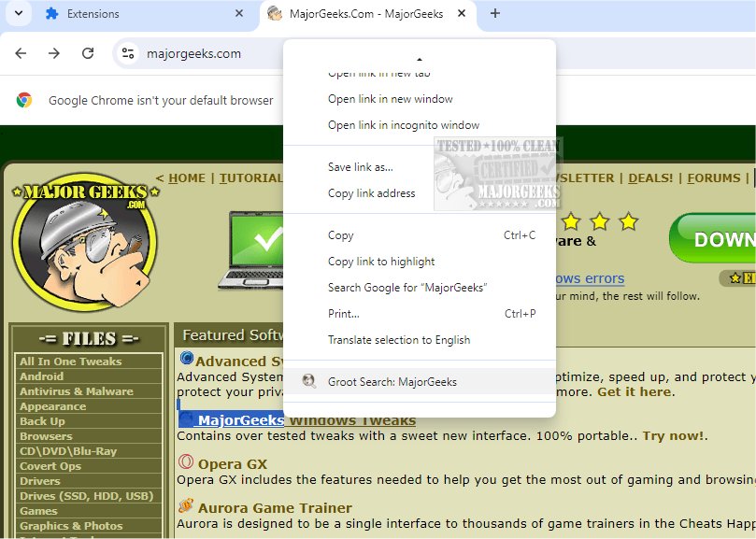Open the highlighted MajorGeeks link
This screenshot has width=756, height=539.
240,420
